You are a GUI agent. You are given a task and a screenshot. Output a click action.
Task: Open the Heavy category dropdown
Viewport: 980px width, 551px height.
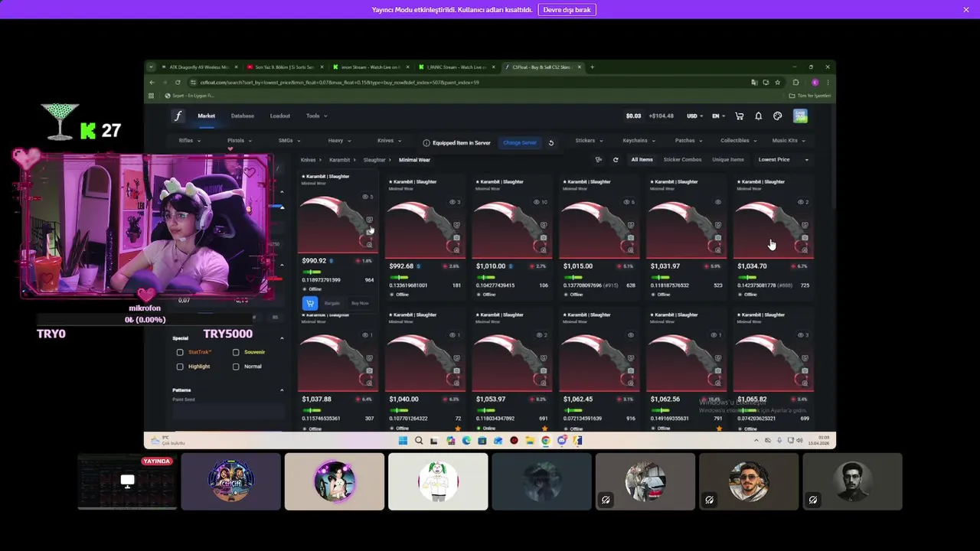(339, 141)
